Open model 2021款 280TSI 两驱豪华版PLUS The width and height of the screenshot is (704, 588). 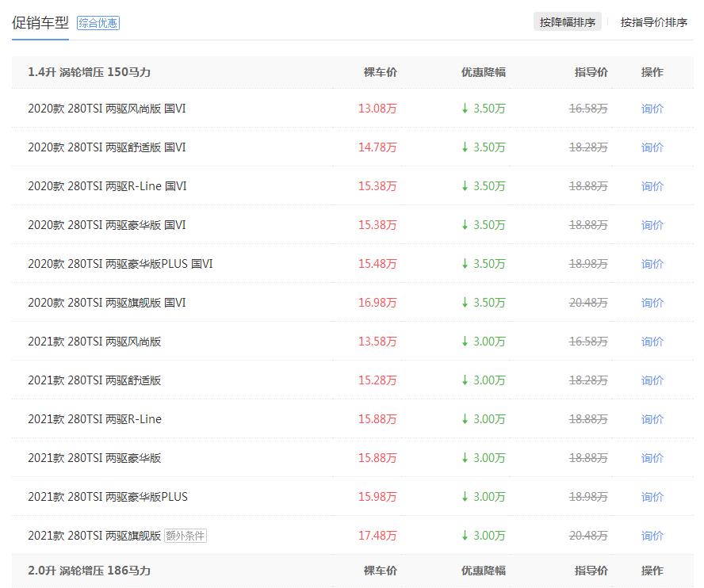tap(108, 497)
